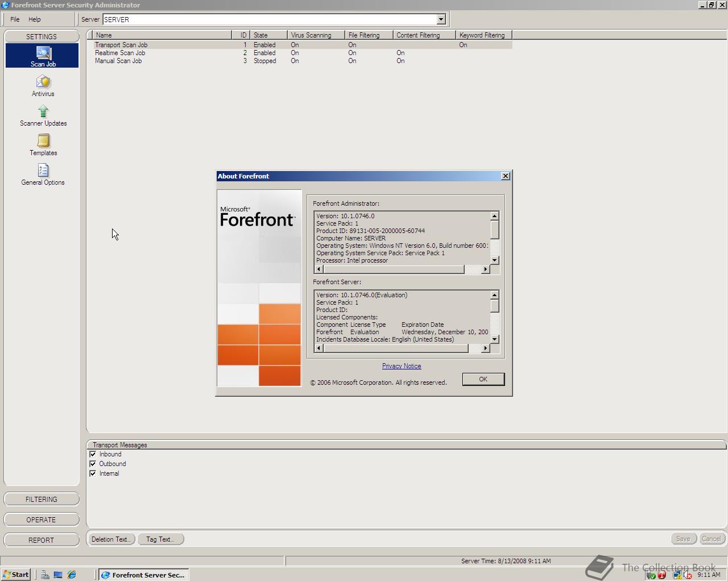Click the Deletion Text button

coord(111,539)
